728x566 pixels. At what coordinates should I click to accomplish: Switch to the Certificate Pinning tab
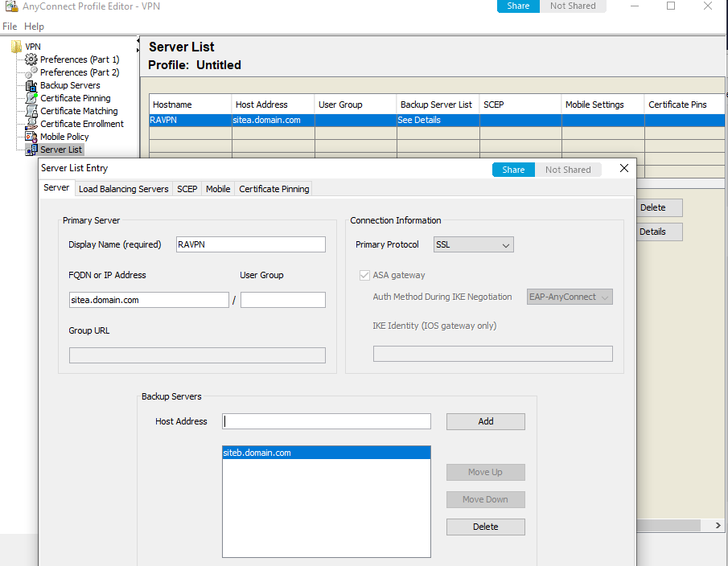click(274, 189)
